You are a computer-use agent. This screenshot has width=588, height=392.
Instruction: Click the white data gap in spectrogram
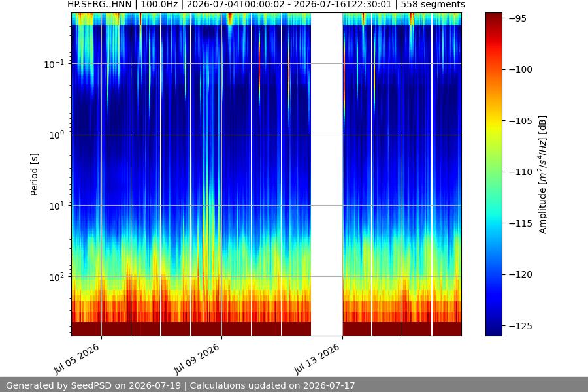click(x=327, y=174)
